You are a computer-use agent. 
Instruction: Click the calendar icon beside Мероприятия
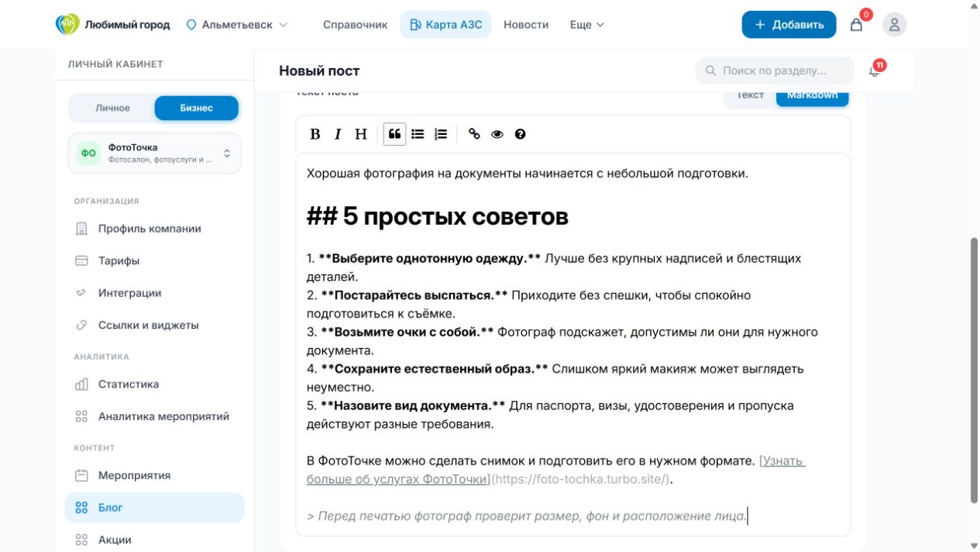pos(81,476)
